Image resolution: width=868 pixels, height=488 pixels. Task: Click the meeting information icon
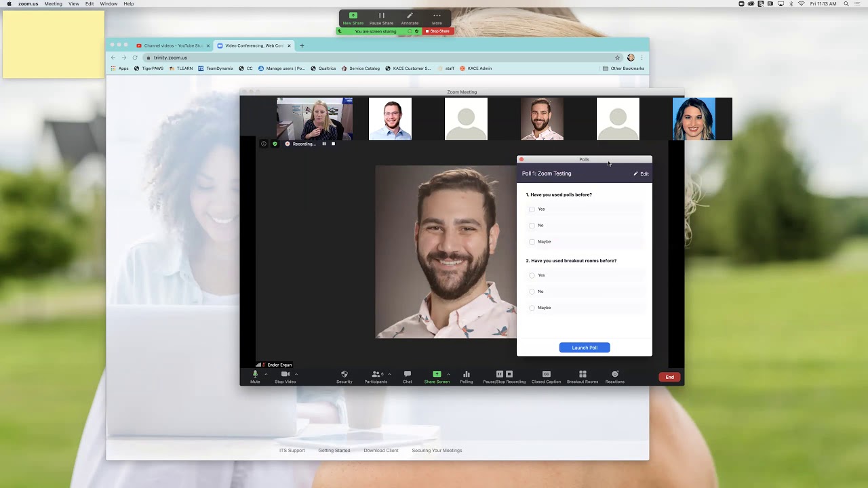point(264,144)
